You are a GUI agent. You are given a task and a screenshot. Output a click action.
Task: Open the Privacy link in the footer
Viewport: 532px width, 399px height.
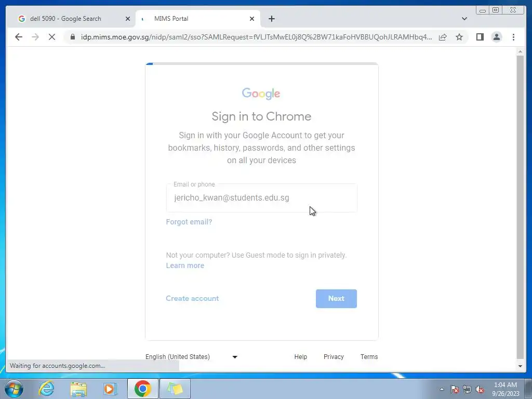(334, 356)
